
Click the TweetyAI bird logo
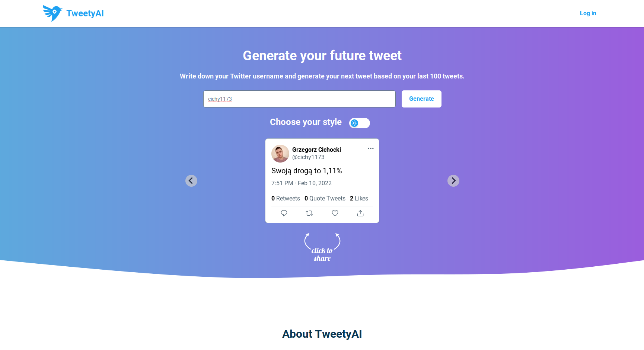tap(52, 13)
